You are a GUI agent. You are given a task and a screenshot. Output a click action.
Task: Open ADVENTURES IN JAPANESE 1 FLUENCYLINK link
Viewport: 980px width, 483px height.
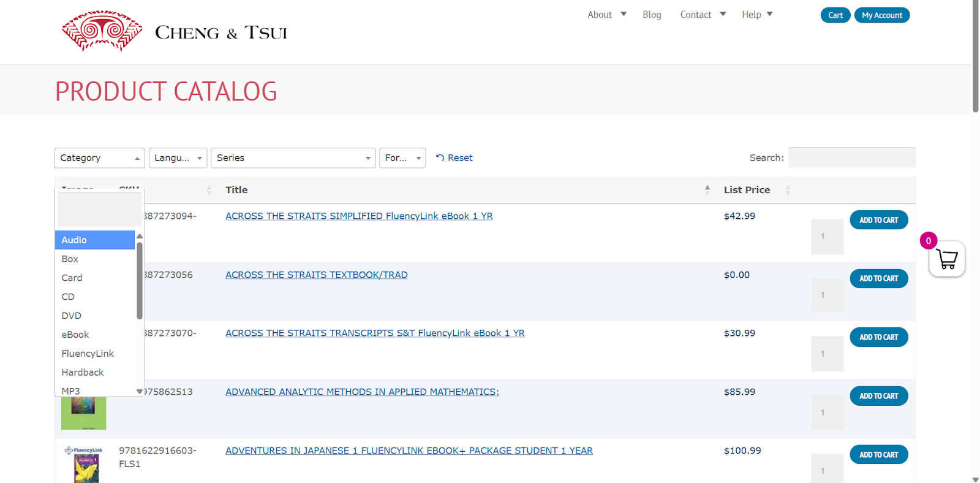pos(409,451)
